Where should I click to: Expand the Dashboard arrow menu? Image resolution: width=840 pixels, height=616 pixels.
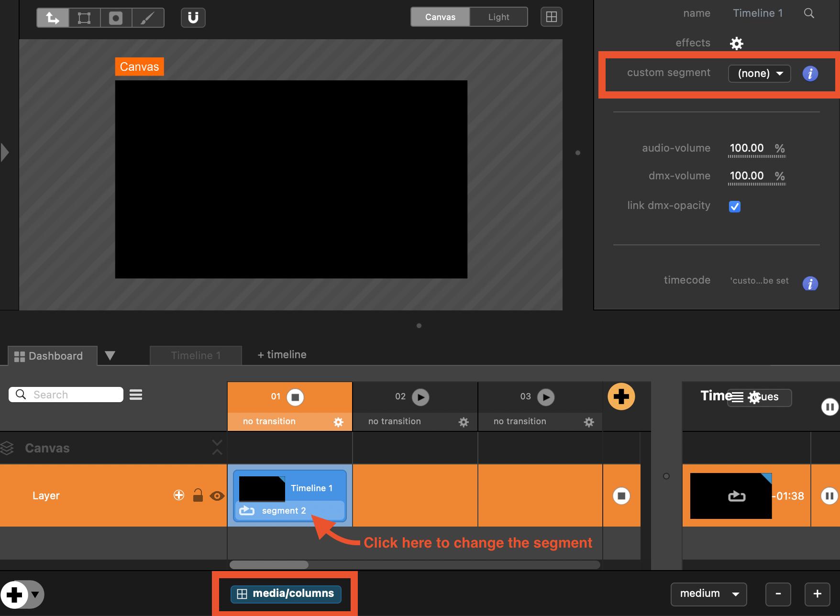point(110,356)
